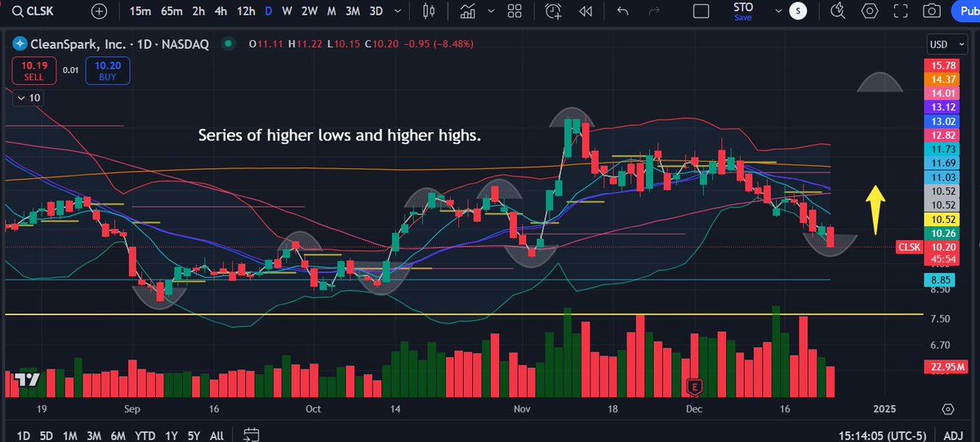The height and width of the screenshot is (442, 980).
Task: Switch to the 4h interval
Action: click(221, 11)
